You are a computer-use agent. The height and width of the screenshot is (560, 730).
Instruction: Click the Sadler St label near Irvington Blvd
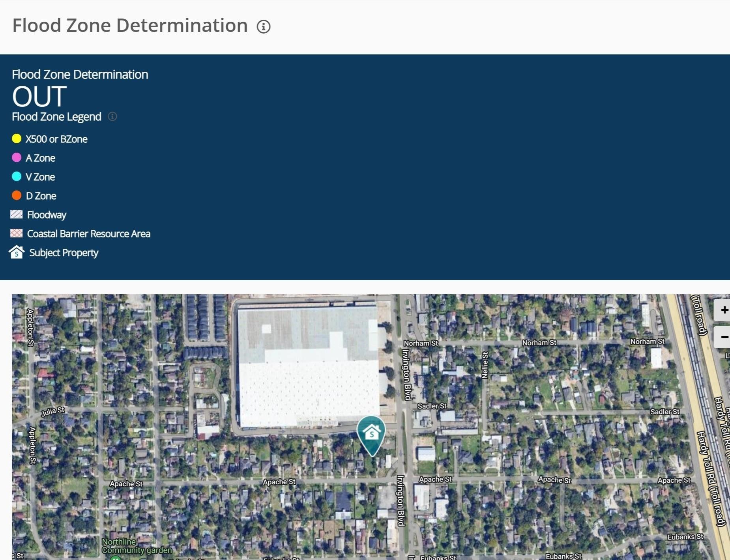click(432, 406)
